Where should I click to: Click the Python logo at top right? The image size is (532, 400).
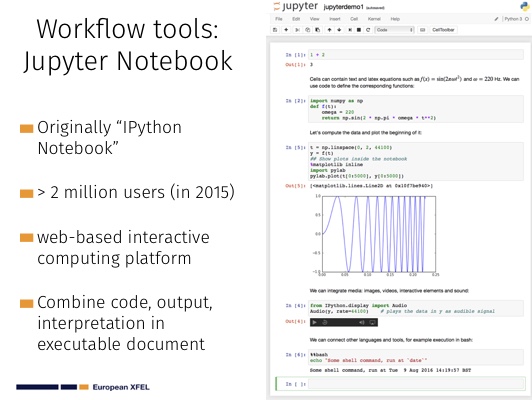click(525, 6)
